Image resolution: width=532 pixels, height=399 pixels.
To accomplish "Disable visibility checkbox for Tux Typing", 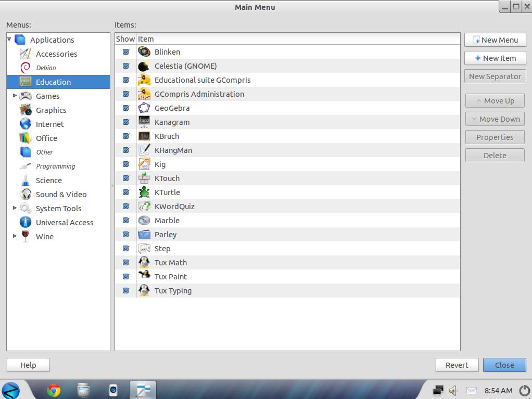I will pyautogui.click(x=126, y=291).
